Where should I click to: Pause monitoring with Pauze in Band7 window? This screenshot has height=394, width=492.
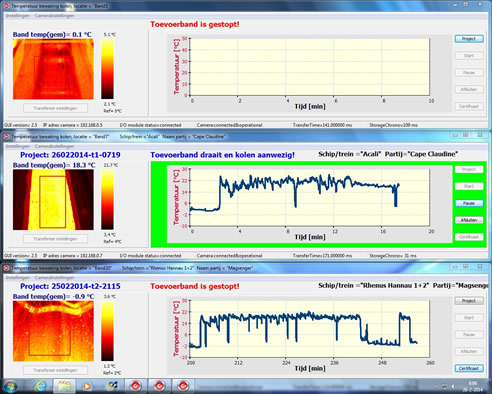(469, 203)
